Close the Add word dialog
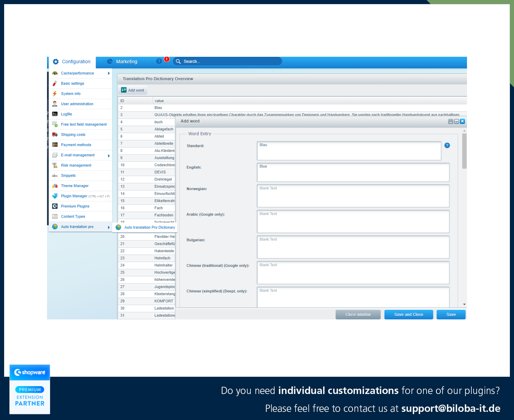This screenshot has width=514, height=420. pyautogui.click(x=462, y=121)
